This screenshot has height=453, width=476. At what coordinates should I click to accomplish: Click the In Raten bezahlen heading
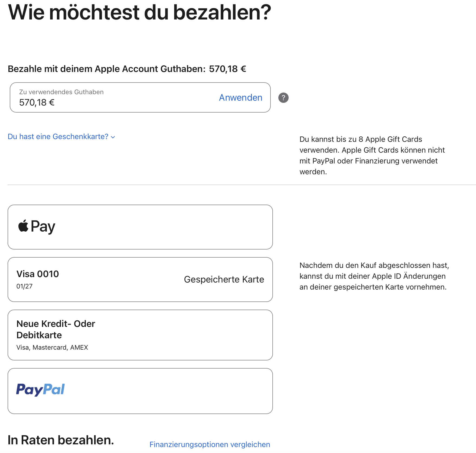(x=61, y=440)
